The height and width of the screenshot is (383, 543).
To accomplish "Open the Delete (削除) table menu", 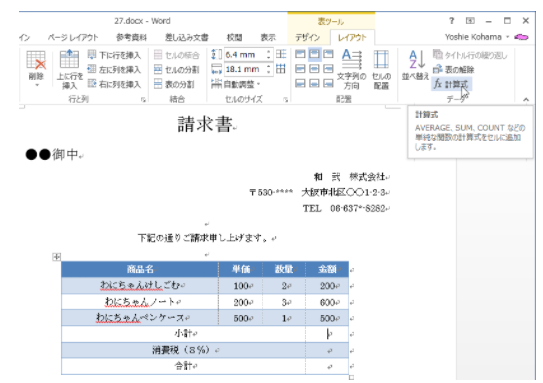I will point(36,69).
